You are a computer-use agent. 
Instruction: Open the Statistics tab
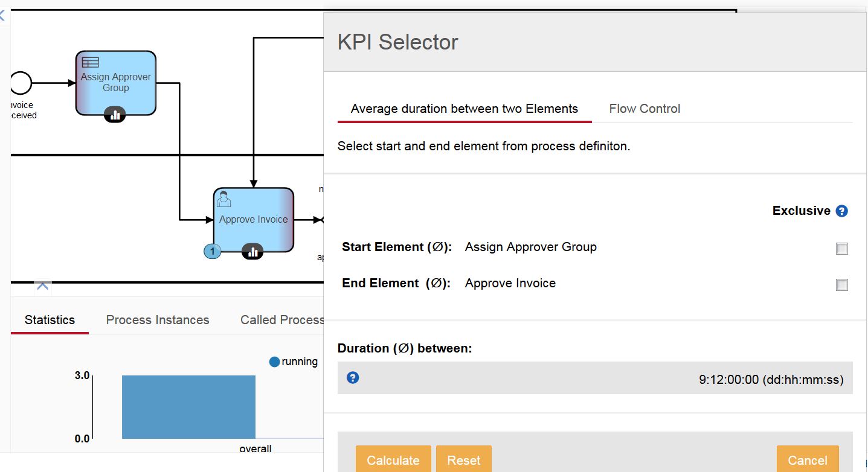coord(50,320)
